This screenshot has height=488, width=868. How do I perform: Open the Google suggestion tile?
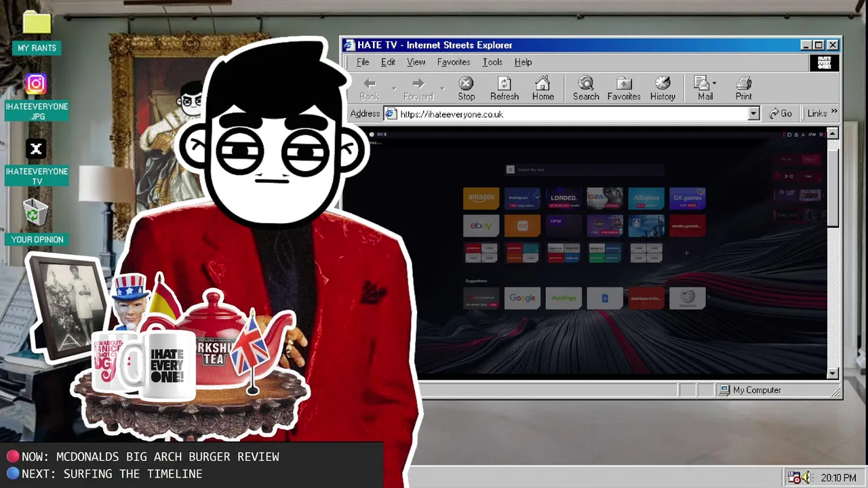522,298
